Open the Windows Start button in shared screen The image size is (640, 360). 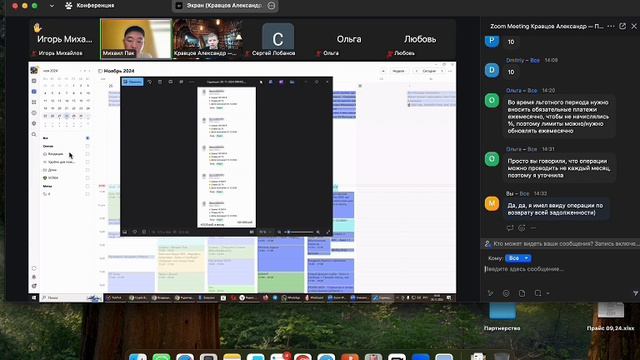[34, 298]
